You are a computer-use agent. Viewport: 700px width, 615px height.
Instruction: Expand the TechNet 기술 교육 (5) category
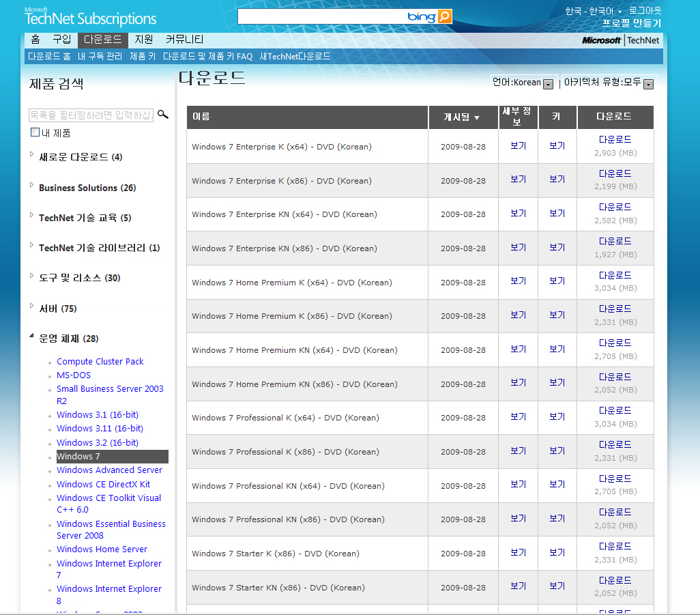pos(31,215)
